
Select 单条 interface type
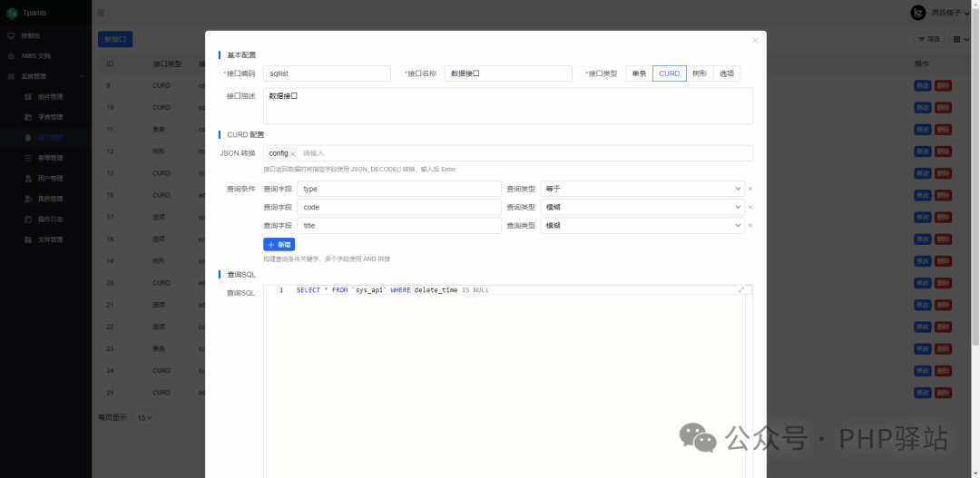639,73
